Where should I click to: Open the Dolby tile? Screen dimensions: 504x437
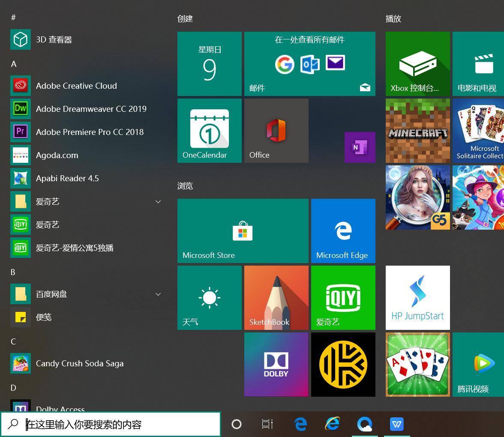tap(276, 365)
